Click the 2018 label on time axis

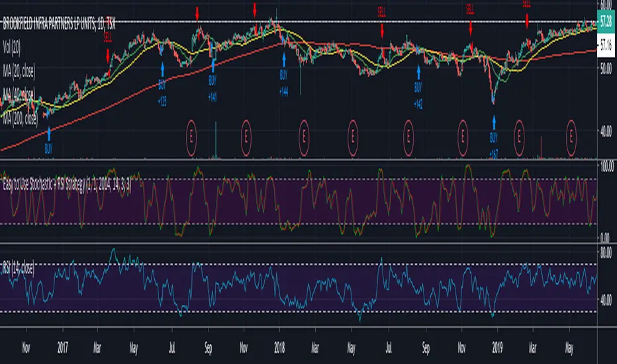tap(279, 348)
